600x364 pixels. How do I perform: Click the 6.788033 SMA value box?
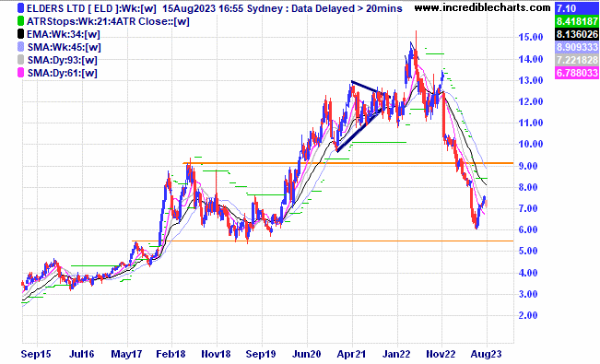tap(577, 73)
